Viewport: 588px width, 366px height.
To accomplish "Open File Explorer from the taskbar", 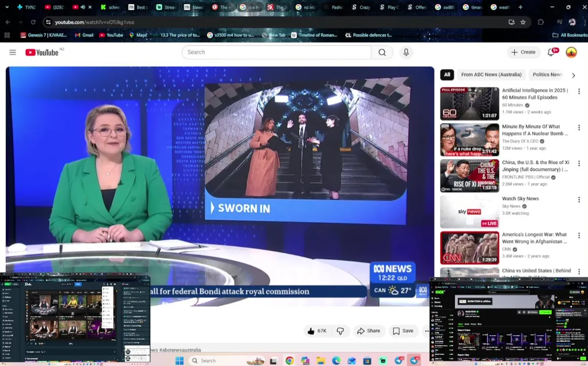I will click(x=320, y=361).
